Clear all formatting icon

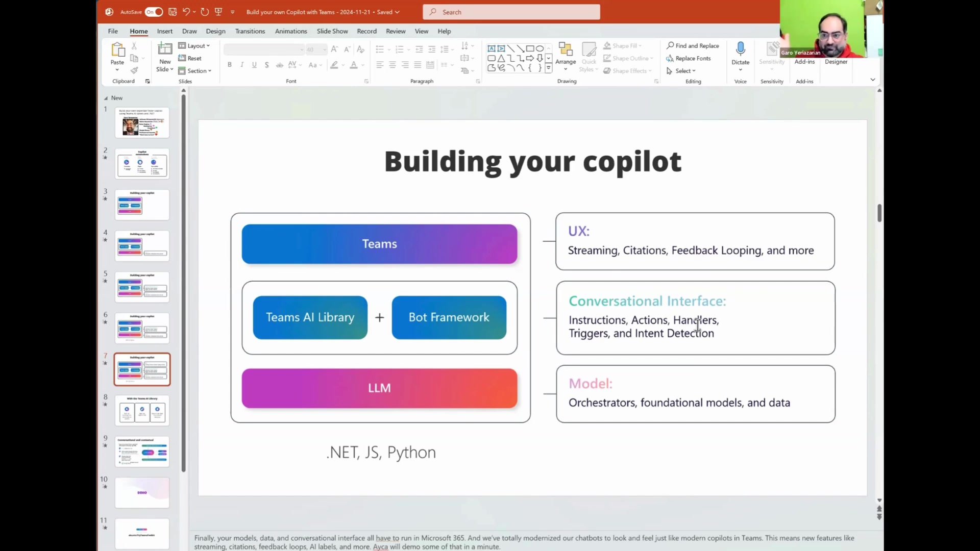click(x=361, y=49)
